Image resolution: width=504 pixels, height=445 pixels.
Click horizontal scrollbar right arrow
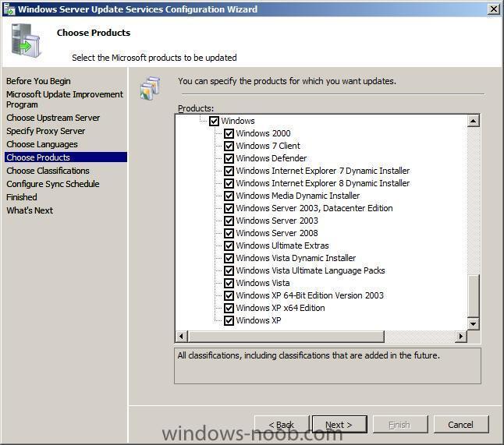pyautogui.click(x=461, y=336)
